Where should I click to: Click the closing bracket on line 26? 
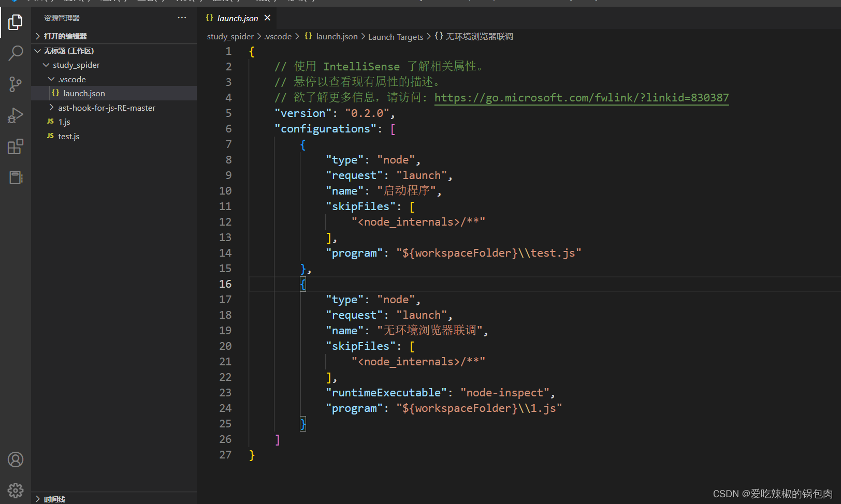[278, 439]
